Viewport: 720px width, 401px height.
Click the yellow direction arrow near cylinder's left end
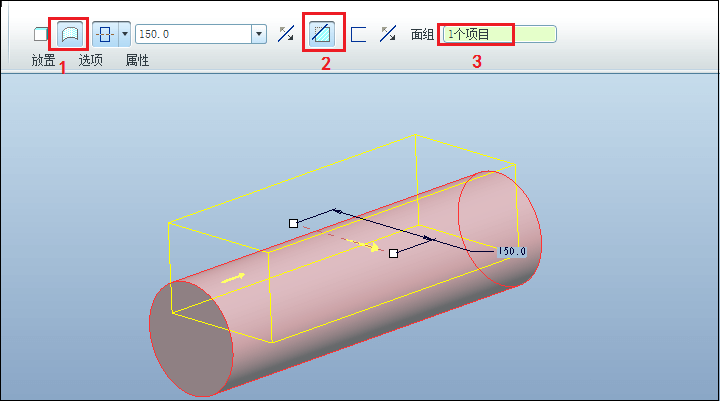[233, 278]
